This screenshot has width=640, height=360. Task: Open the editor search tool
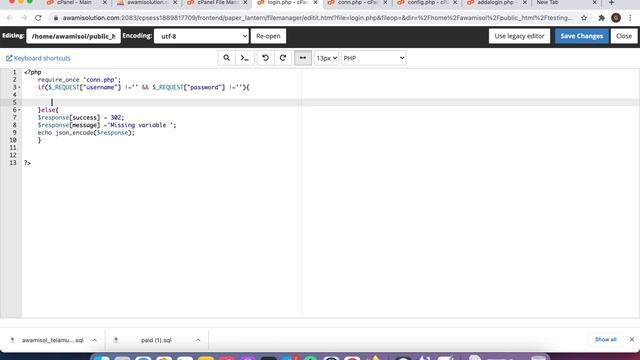[x=227, y=58]
